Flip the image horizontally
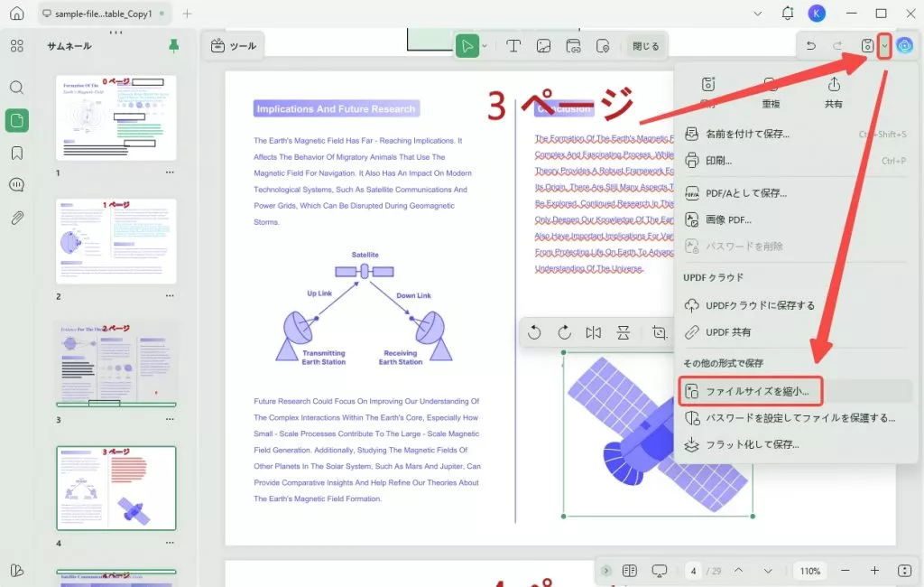The image size is (924, 587). tap(594, 332)
